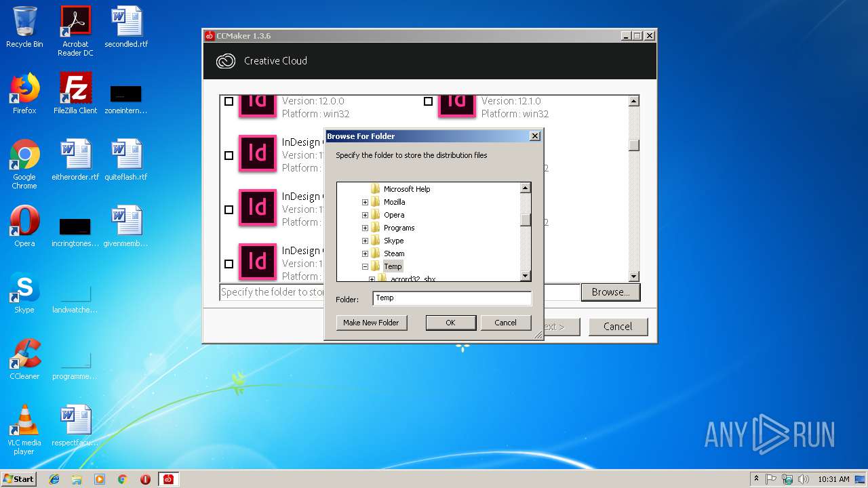The height and width of the screenshot is (488, 868).
Task: Launch Firefox from the desktop
Action: coord(24,94)
